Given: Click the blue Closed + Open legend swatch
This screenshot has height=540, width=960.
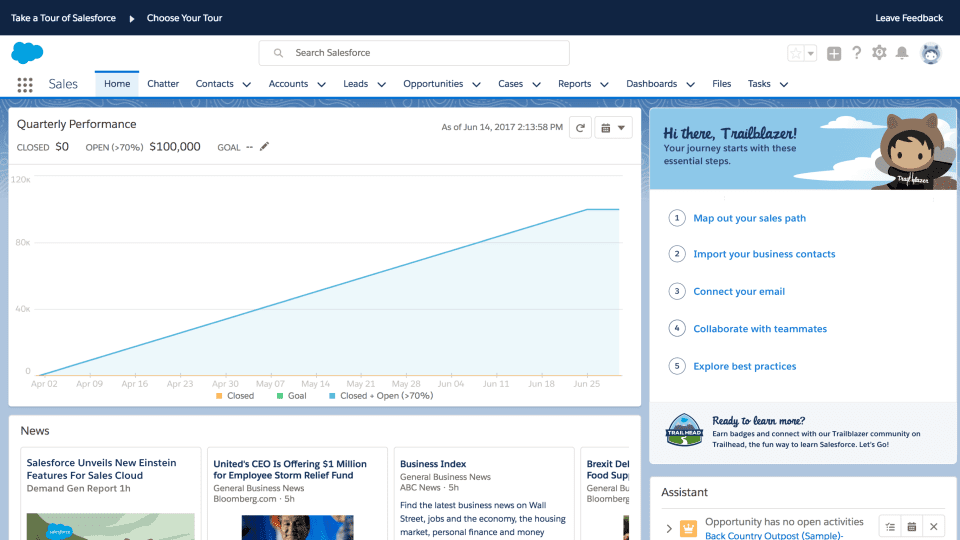Looking at the screenshot, I should [x=332, y=396].
